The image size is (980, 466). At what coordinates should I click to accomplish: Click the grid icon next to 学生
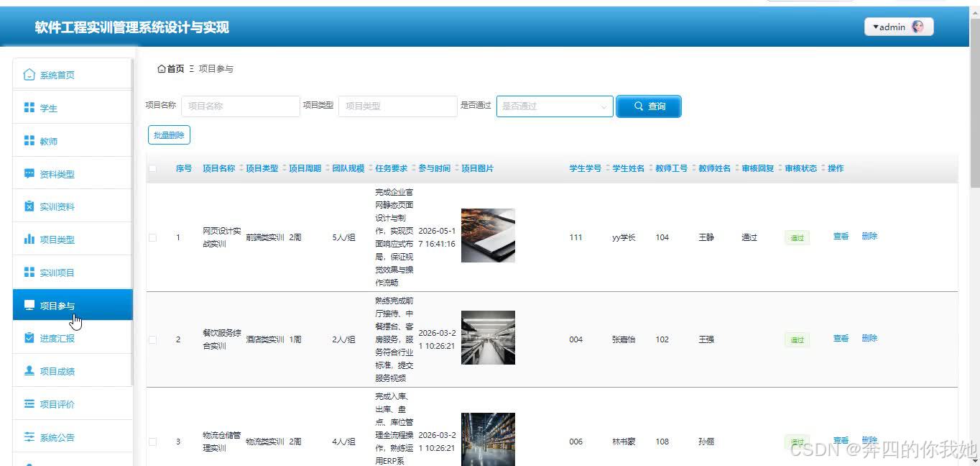(x=29, y=108)
